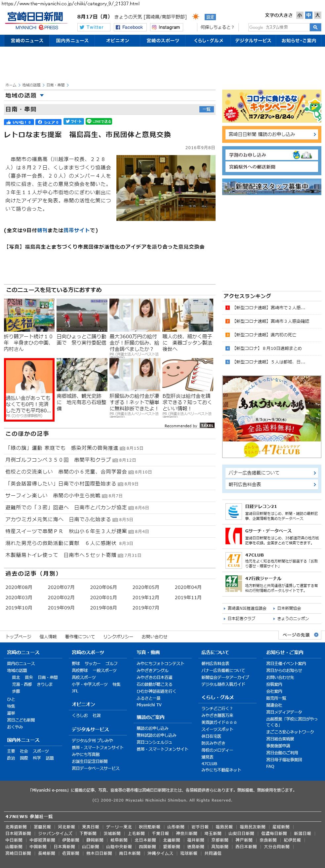This screenshot has height=868, width=325.
Task: Click the magnifier search button
Action: tap(315, 27)
